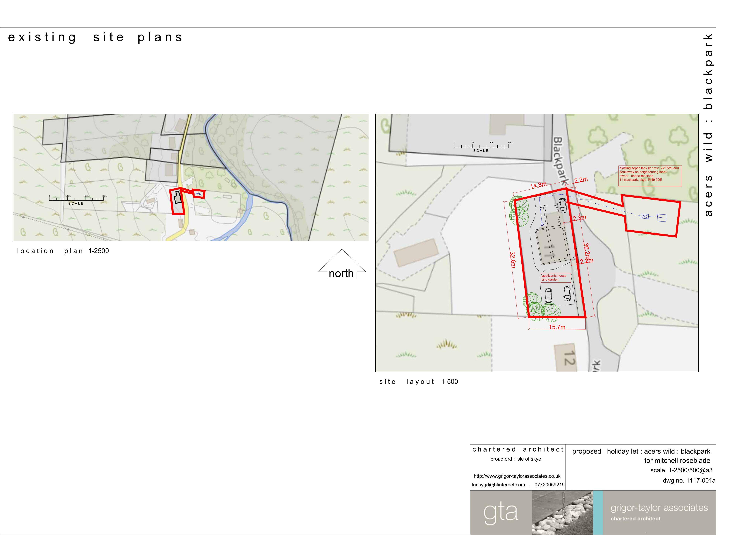Select the 'location plan 1-2500' caption
756x535 pixels.
63,251
